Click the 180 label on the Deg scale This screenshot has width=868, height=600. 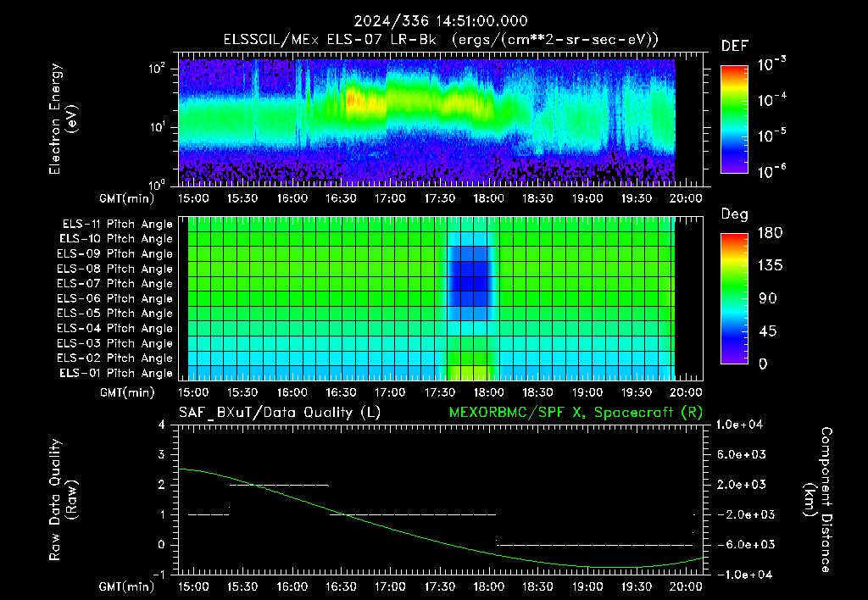coord(770,233)
